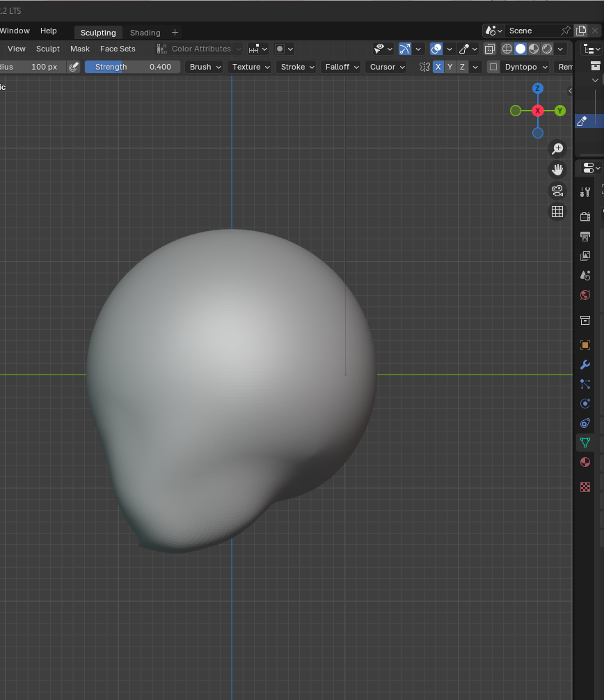Open the Stroke settings dropdown

(x=296, y=67)
